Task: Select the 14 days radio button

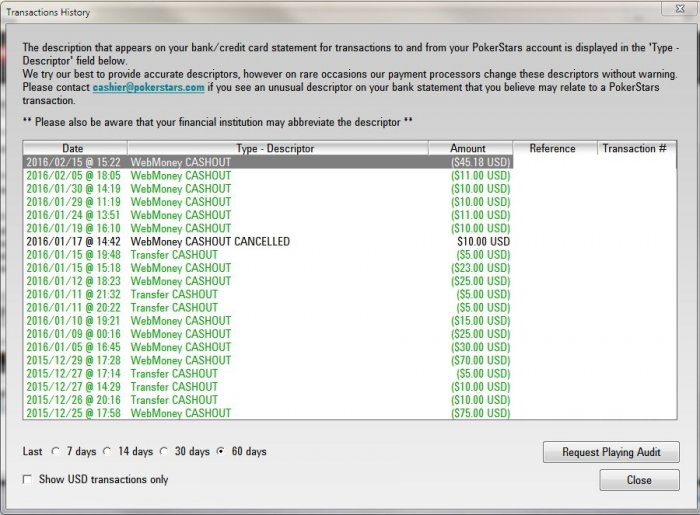Action: click(107, 451)
